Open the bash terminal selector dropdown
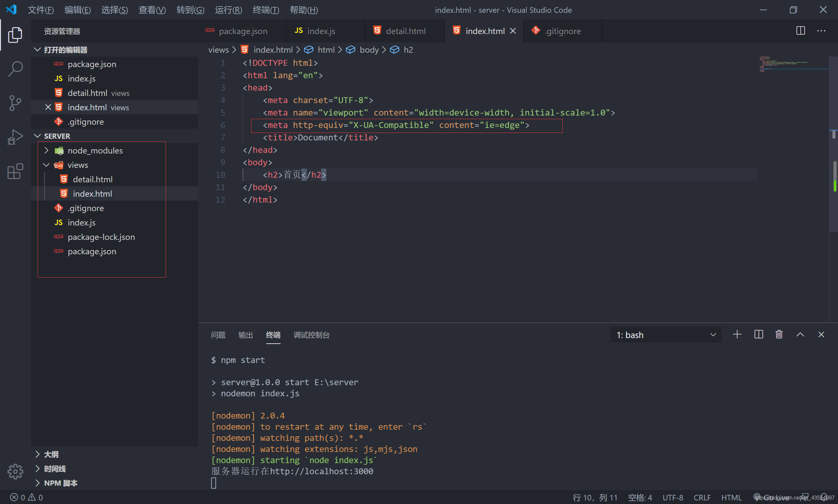 point(666,335)
